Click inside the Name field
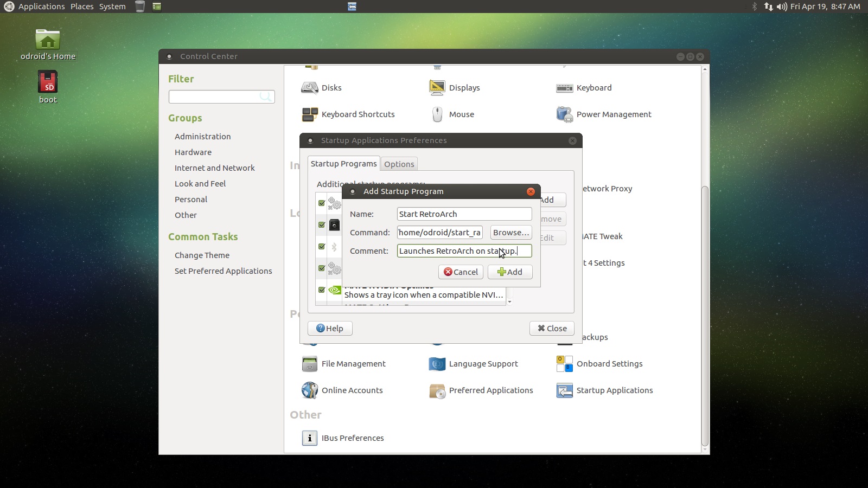This screenshot has height=488, width=868. pos(464,214)
